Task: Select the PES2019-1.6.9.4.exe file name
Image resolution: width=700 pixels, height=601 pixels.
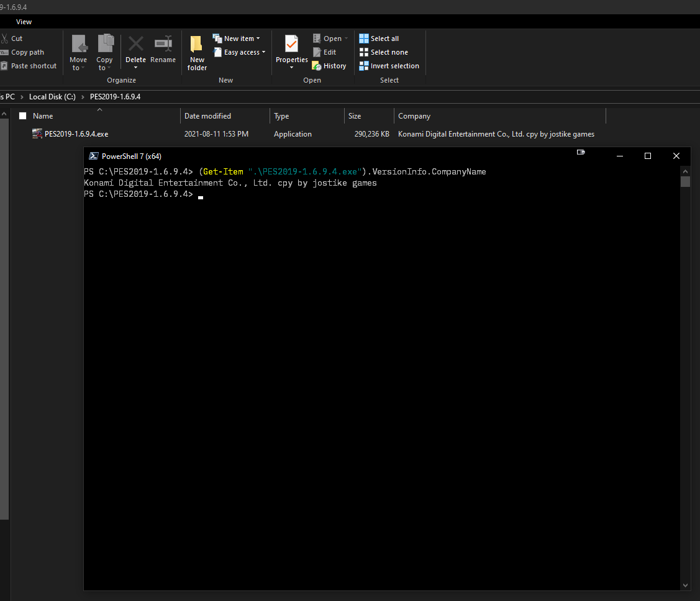Action: pos(76,134)
